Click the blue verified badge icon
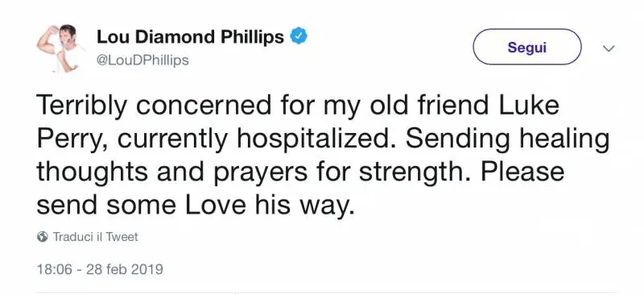The width and height of the screenshot is (644, 295). point(299,36)
